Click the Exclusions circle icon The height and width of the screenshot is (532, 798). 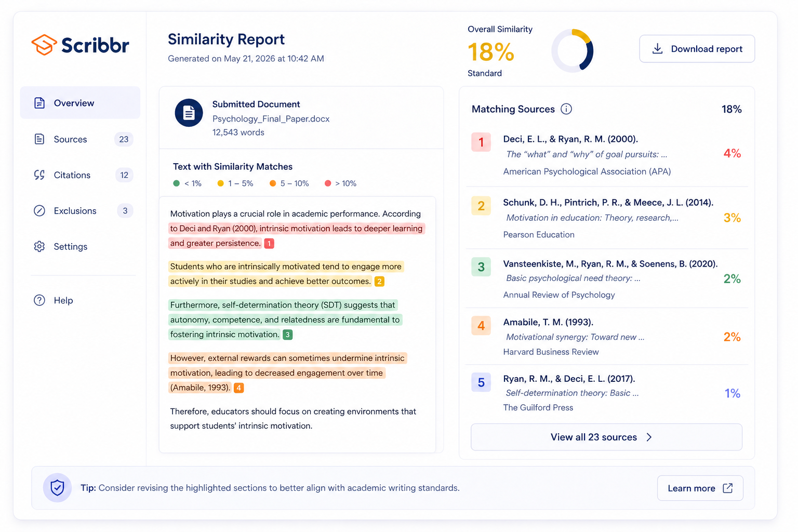tap(39, 210)
